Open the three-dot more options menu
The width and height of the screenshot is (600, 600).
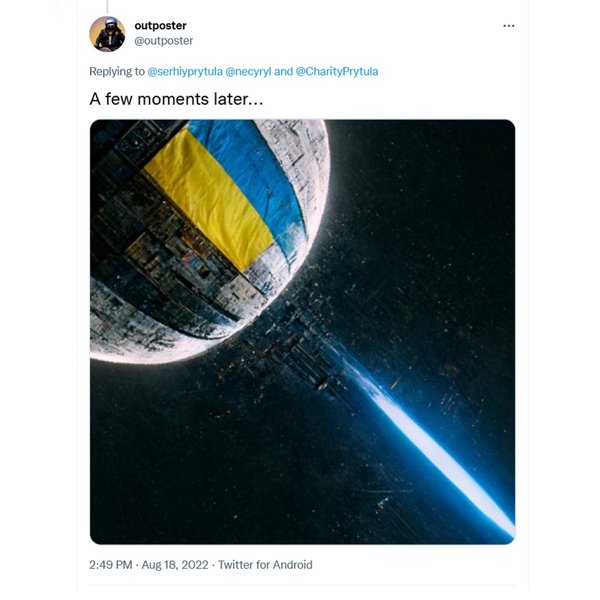pyautogui.click(x=508, y=25)
